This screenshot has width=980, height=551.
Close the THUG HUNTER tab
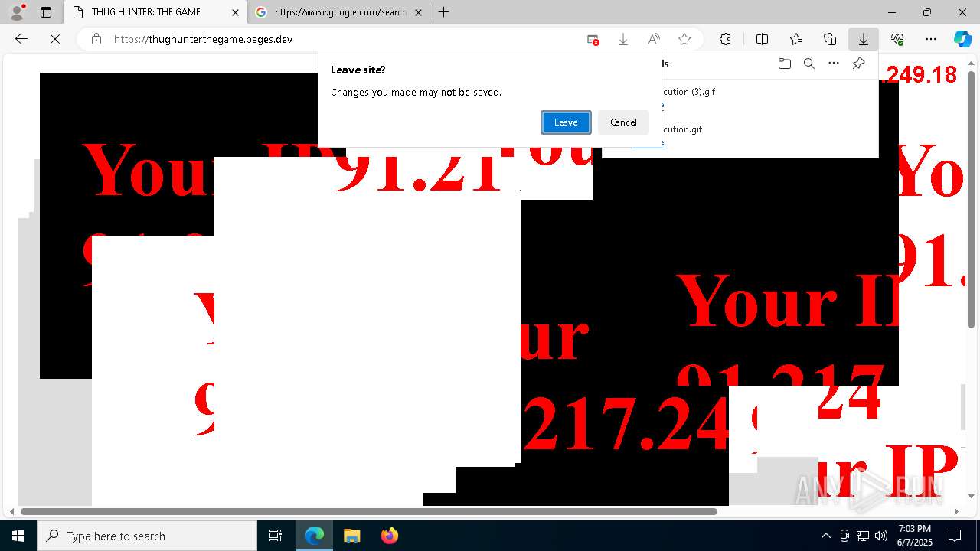pyautogui.click(x=235, y=12)
